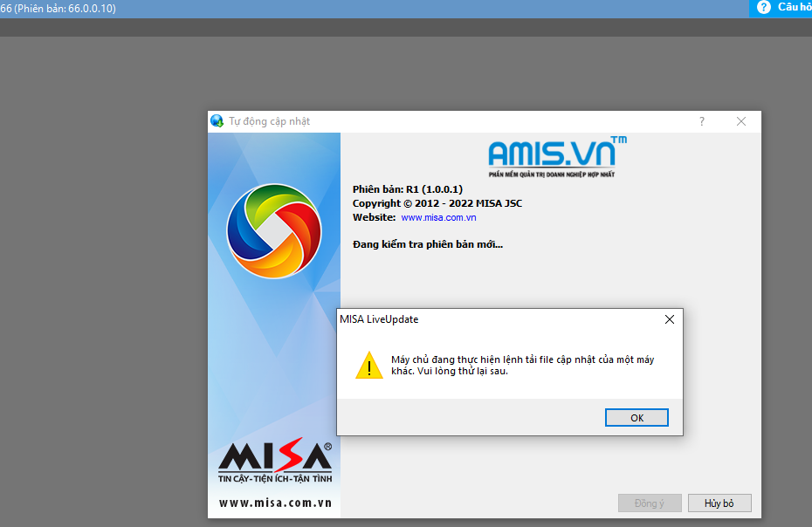Click the 'Website:' label
The width and height of the screenshot is (812, 527).
(375, 217)
